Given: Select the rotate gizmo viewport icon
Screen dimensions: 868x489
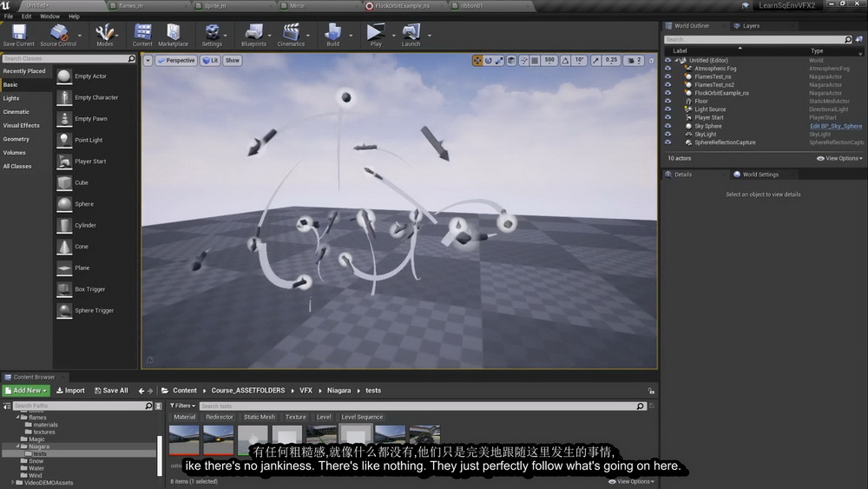Looking at the screenshot, I should [x=488, y=60].
